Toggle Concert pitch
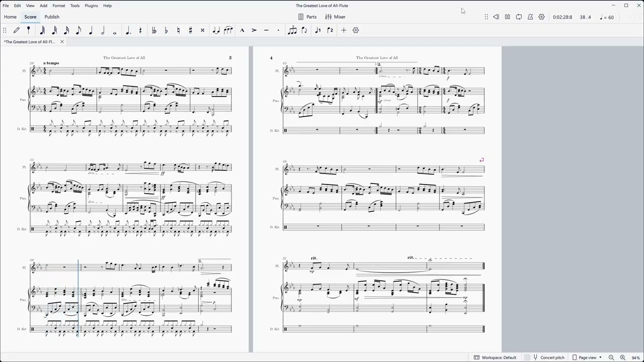The width and height of the screenshot is (644, 362). coord(548,357)
